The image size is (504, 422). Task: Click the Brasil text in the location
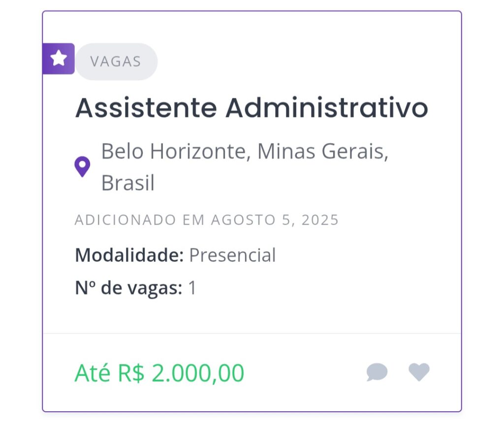[128, 183]
